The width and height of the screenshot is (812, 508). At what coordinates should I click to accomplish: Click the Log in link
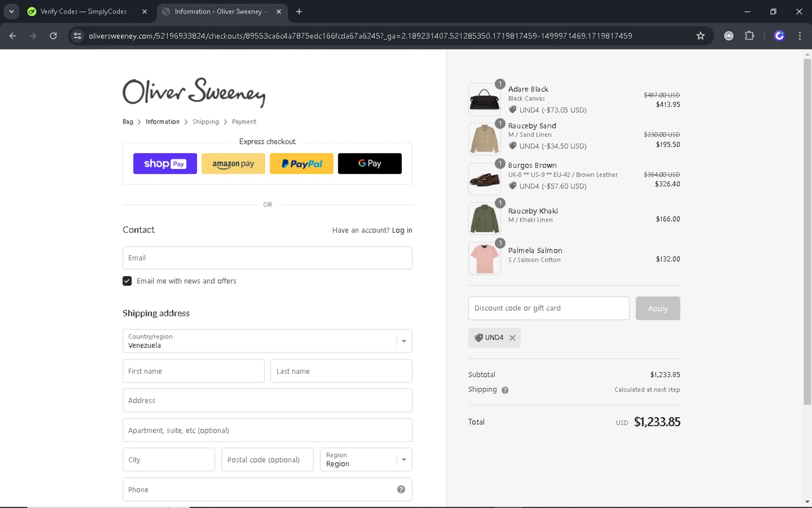(x=402, y=230)
